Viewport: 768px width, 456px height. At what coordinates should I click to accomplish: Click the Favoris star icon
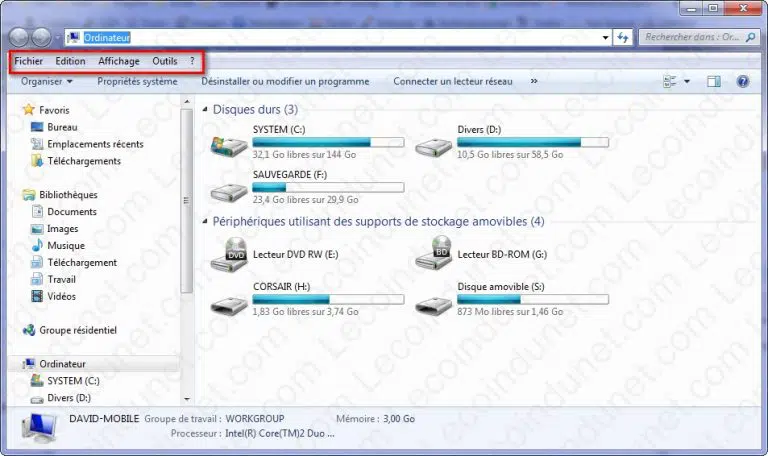click(29, 110)
